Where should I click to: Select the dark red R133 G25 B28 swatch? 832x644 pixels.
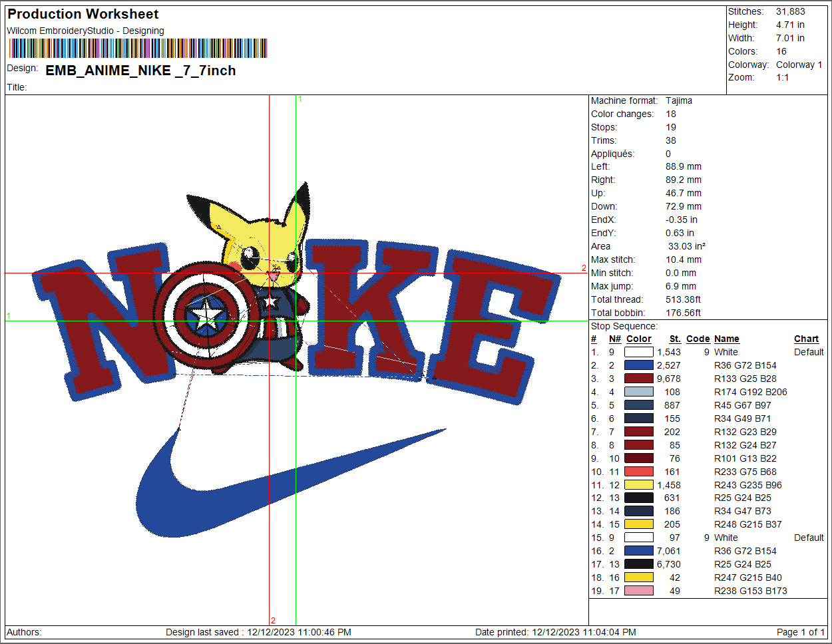click(x=638, y=379)
